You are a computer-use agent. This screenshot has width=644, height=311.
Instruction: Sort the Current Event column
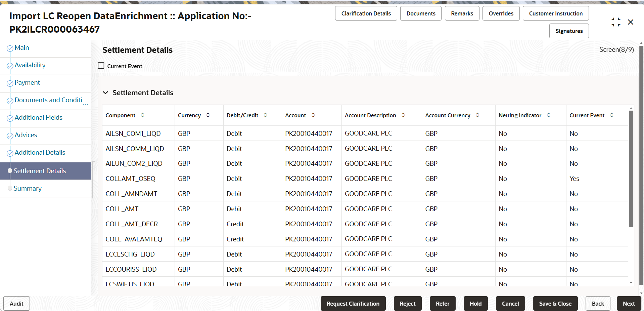[x=612, y=115]
